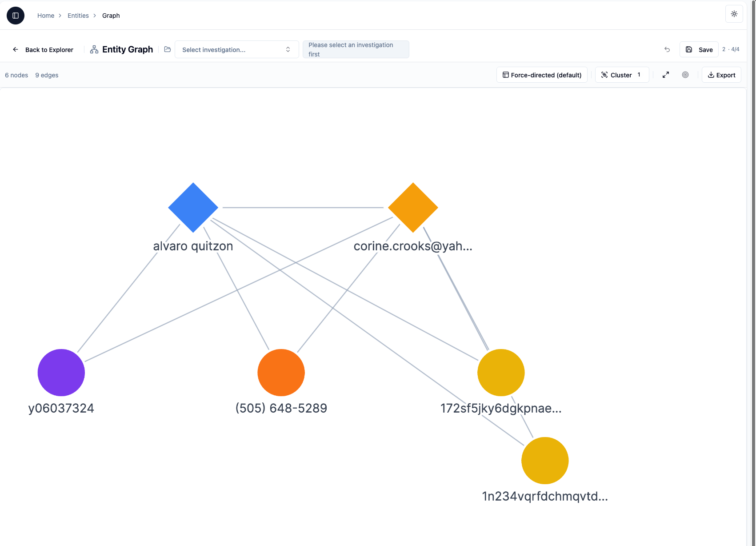The image size is (756, 546).
Task: Navigate to Home via breadcrumb
Action: click(x=46, y=15)
